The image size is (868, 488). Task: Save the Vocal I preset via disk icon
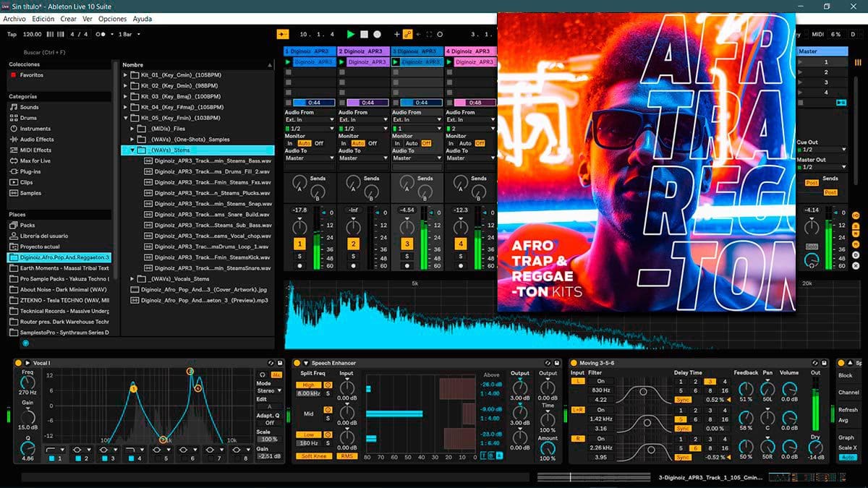tap(279, 363)
